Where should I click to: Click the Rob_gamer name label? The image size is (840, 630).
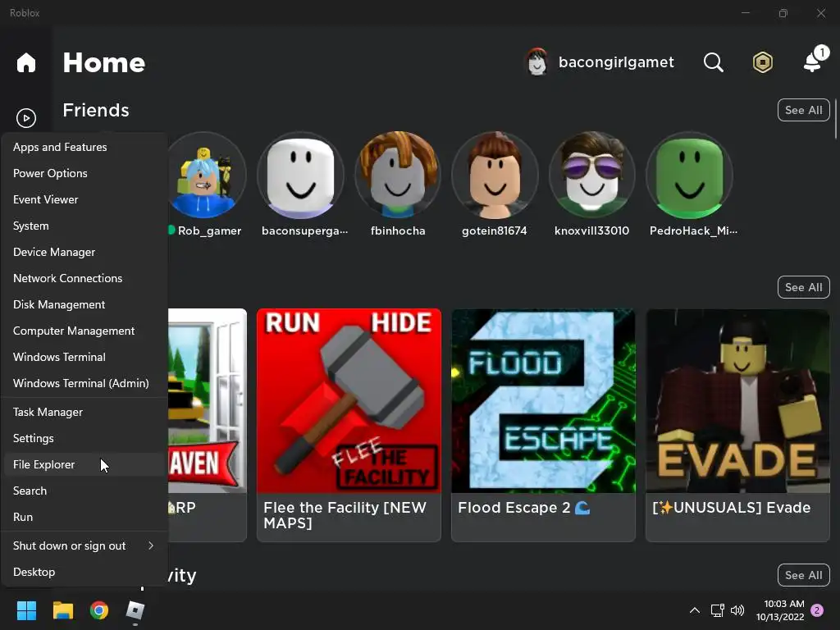click(x=209, y=231)
